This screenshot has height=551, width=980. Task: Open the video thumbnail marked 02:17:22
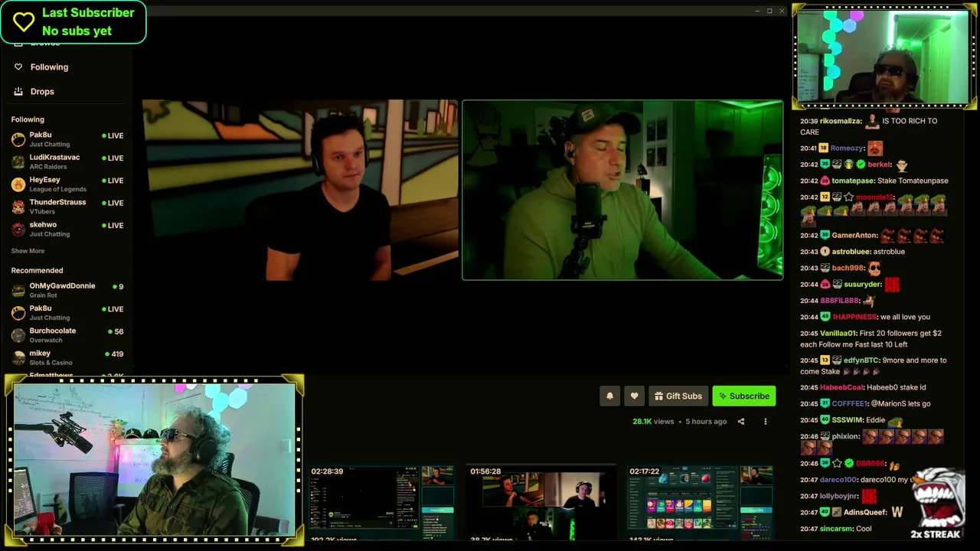[x=700, y=502]
